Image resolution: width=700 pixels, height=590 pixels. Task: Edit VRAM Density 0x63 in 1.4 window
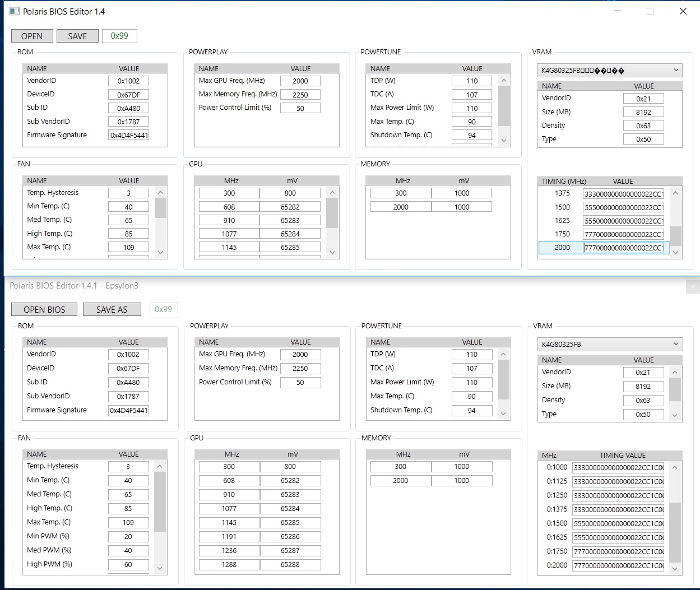click(643, 126)
